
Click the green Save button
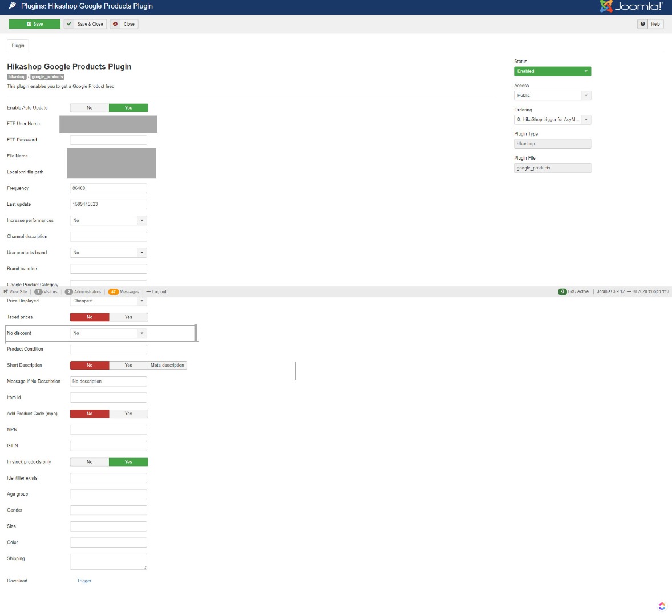[x=34, y=24]
